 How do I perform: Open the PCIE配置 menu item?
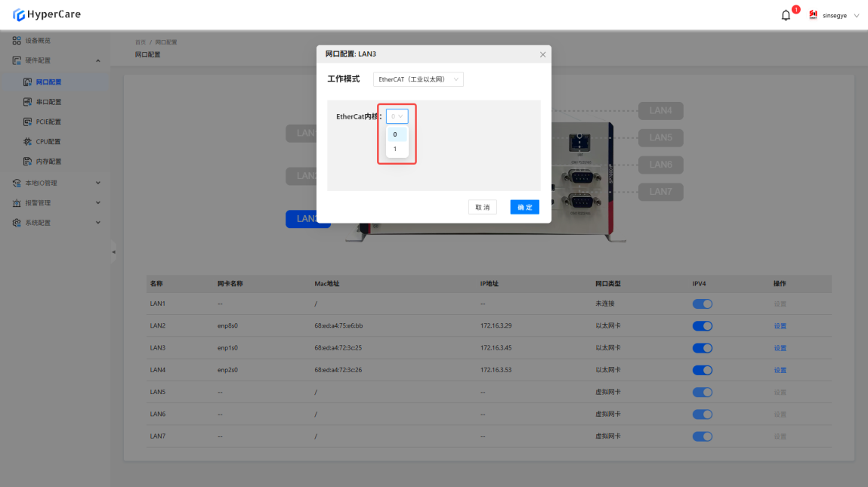point(48,122)
